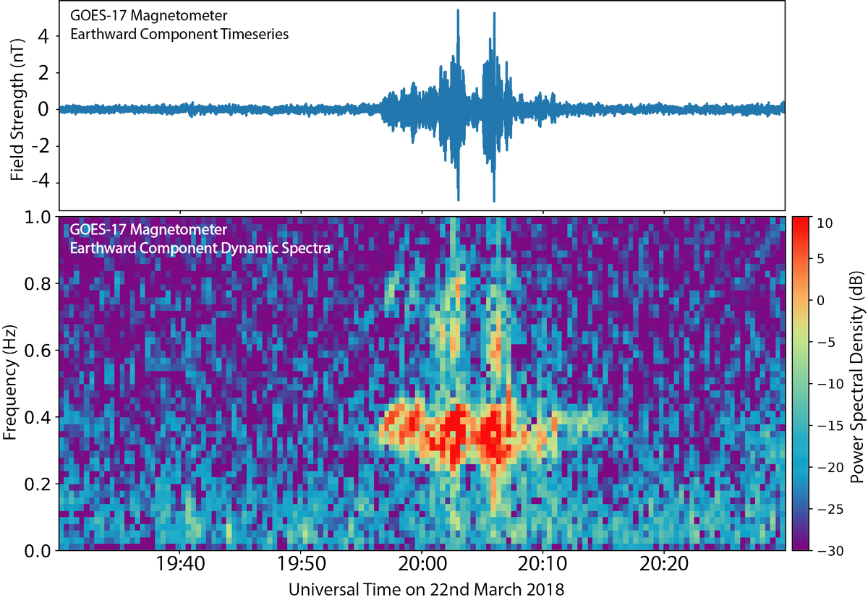Image resolution: width=868 pixels, height=600 pixels.
Task: Click the 10 dB colorbar tick label
Action: [x=827, y=224]
